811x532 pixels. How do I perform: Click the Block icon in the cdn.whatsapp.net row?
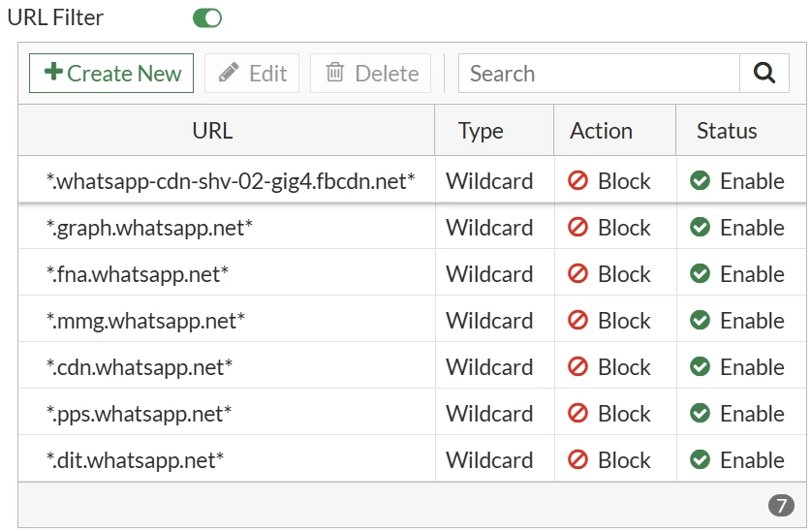pyautogui.click(x=577, y=367)
